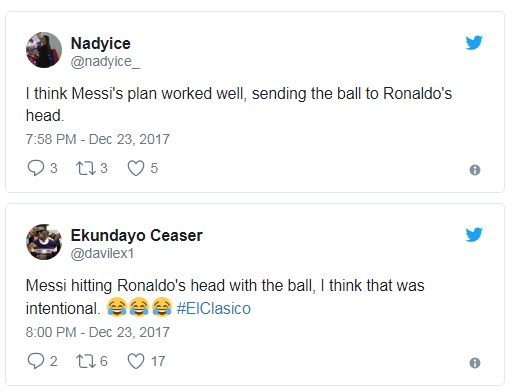Like Ekundayo Ceaser's tweet with heart icon
The image size is (514, 392).
tap(136, 361)
